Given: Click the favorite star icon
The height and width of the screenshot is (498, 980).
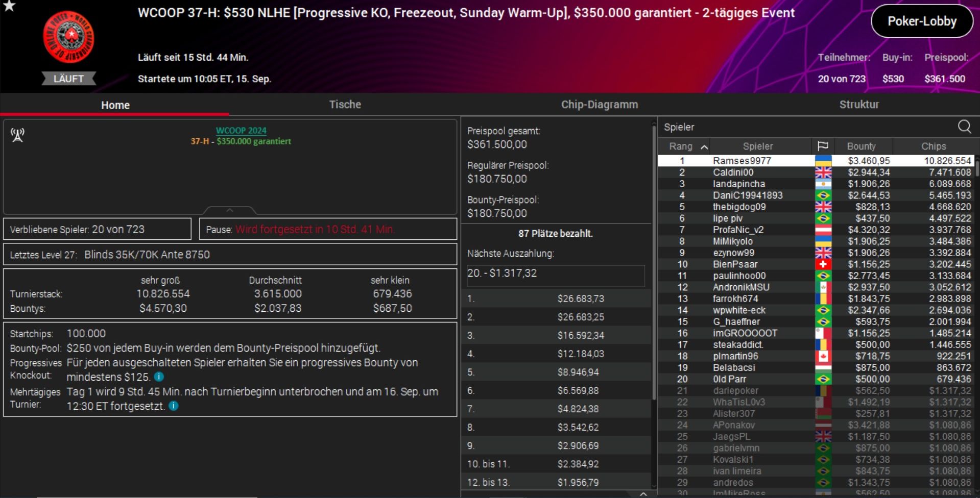Looking at the screenshot, I should [9, 6].
